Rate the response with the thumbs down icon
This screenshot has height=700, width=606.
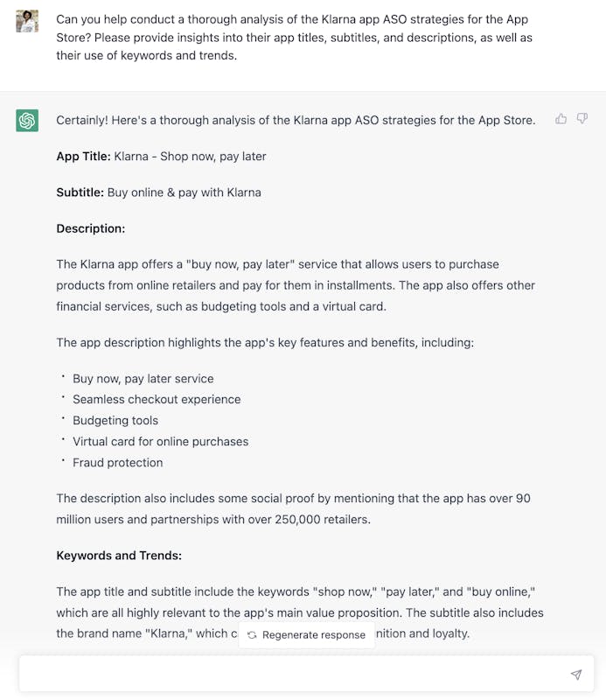[x=582, y=119]
